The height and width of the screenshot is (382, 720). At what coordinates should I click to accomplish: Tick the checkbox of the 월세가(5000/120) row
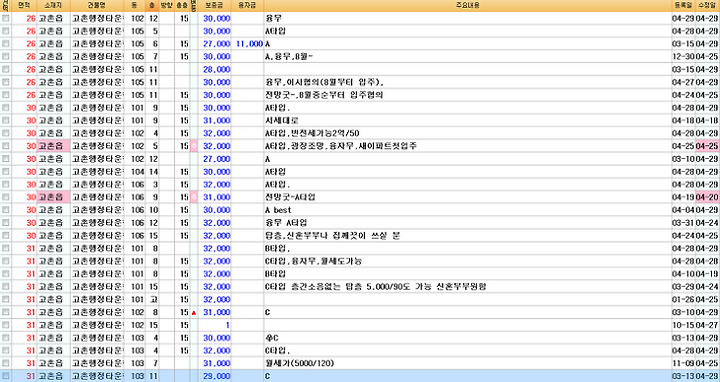(x=6, y=363)
